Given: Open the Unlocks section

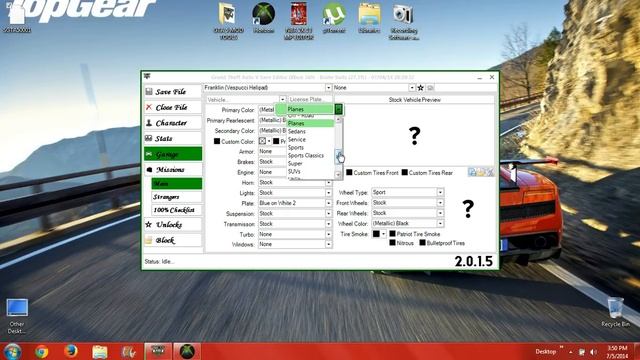Looking at the screenshot, I should [x=173, y=224].
